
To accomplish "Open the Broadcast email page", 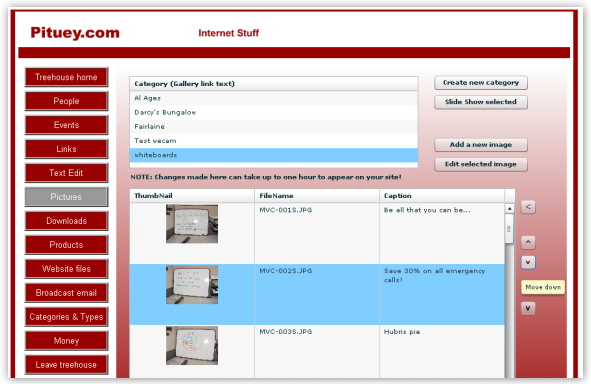I will [66, 293].
